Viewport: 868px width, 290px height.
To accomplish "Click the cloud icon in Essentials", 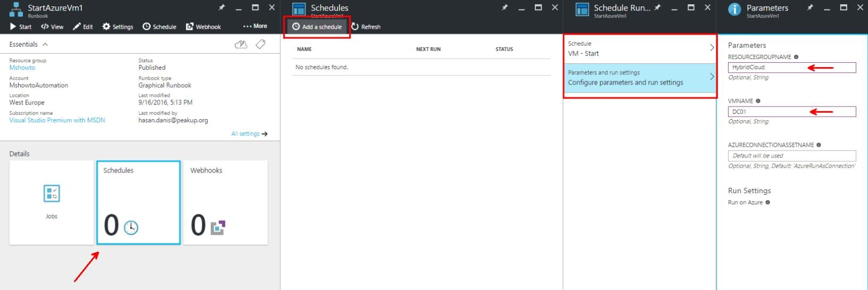I will (x=241, y=45).
